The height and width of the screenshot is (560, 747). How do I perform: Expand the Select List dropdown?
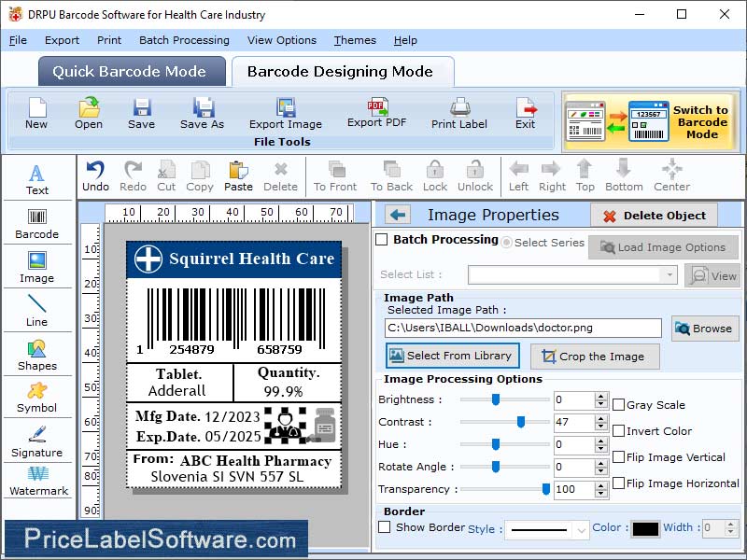[x=669, y=274]
